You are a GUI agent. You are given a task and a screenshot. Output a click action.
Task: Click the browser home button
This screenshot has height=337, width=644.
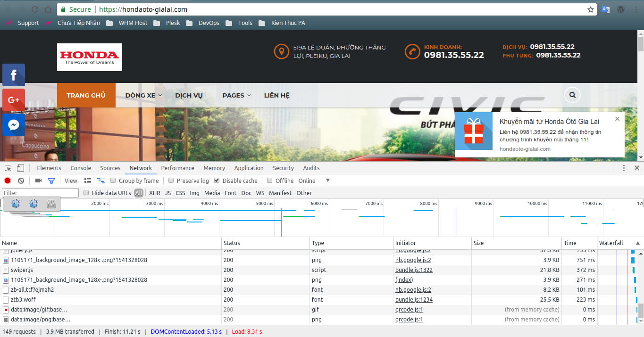48,9
